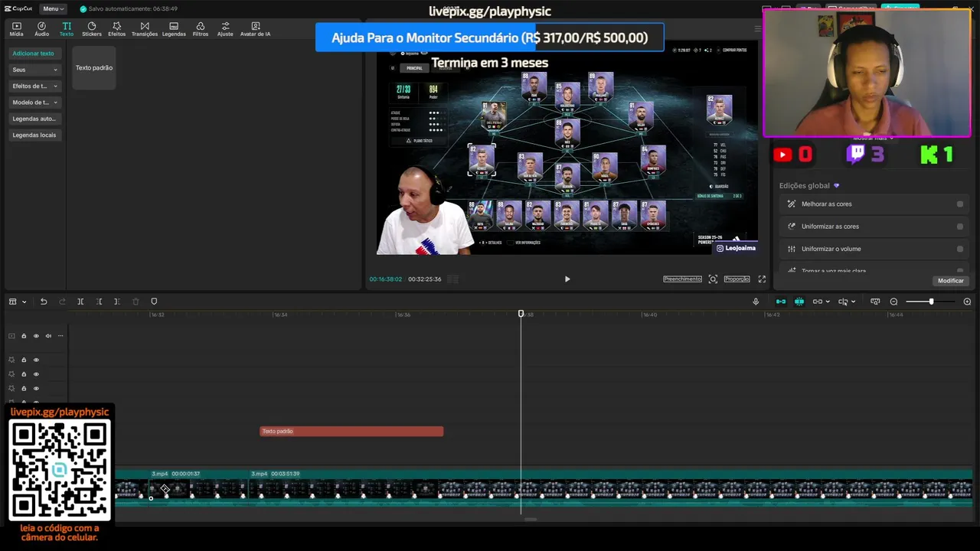This screenshot has height=551, width=980.
Task: Select the Texto padrão timeline clip
Action: coord(351,432)
